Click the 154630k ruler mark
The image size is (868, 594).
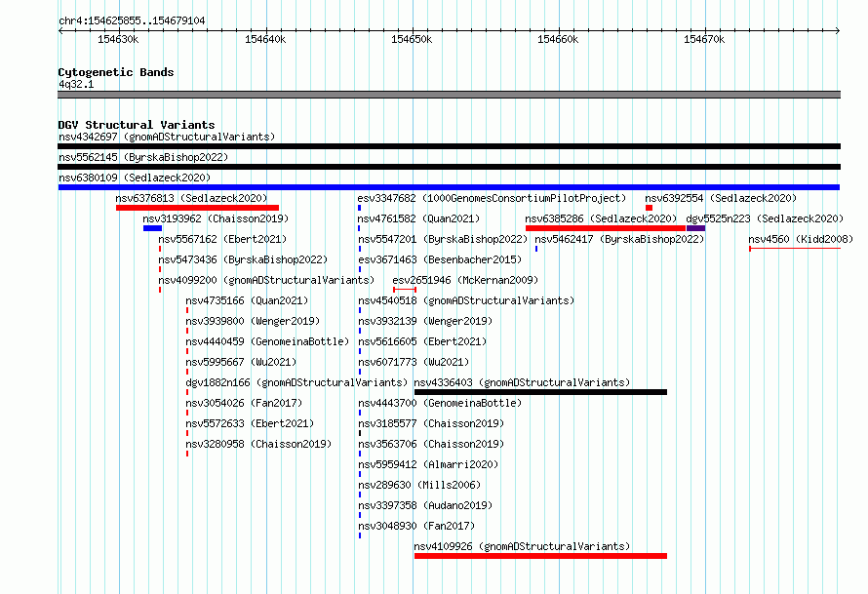pos(118,39)
